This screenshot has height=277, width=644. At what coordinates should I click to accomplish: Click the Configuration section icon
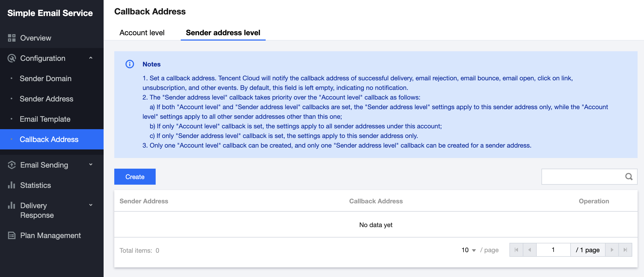click(x=12, y=58)
